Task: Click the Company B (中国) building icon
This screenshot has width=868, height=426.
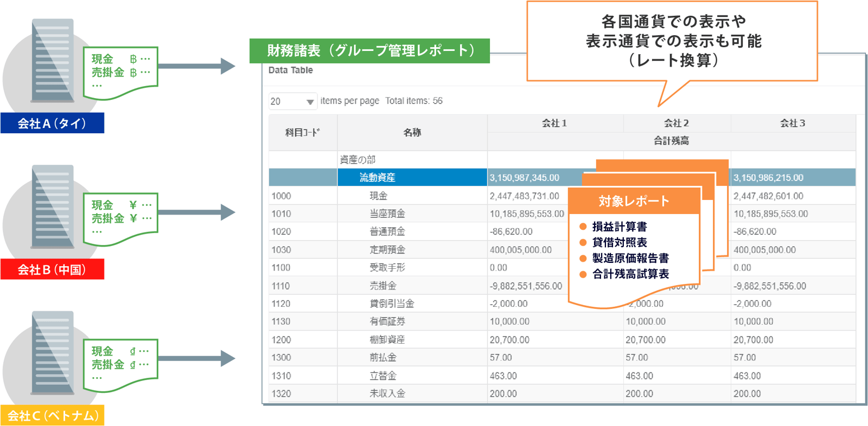Action: click(x=52, y=207)
